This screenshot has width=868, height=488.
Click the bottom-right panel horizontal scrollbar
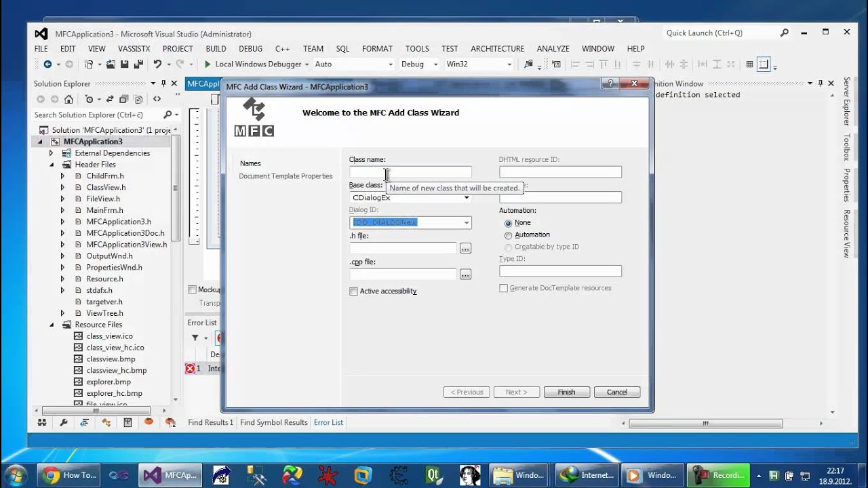pos(705,424)
